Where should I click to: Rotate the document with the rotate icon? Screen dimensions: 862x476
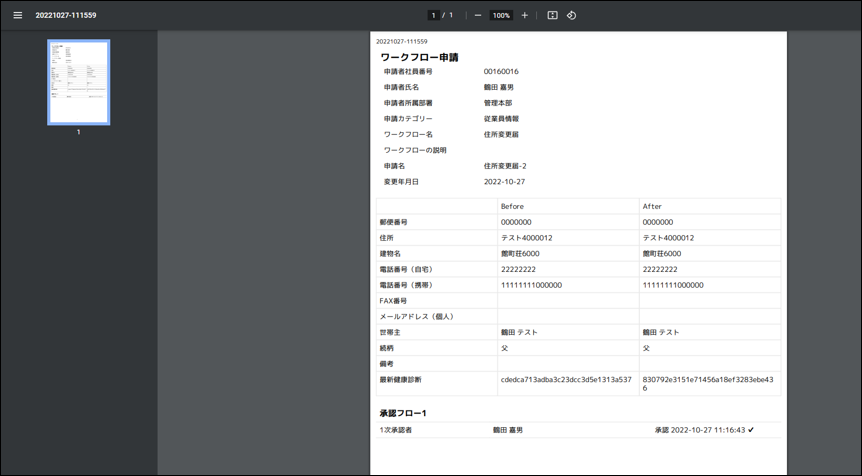[x=571, y=15]
